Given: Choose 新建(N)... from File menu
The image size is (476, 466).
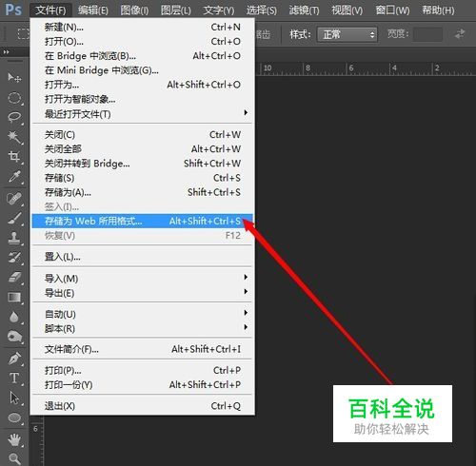Looking at the screenshot, I should coord(143,27).
